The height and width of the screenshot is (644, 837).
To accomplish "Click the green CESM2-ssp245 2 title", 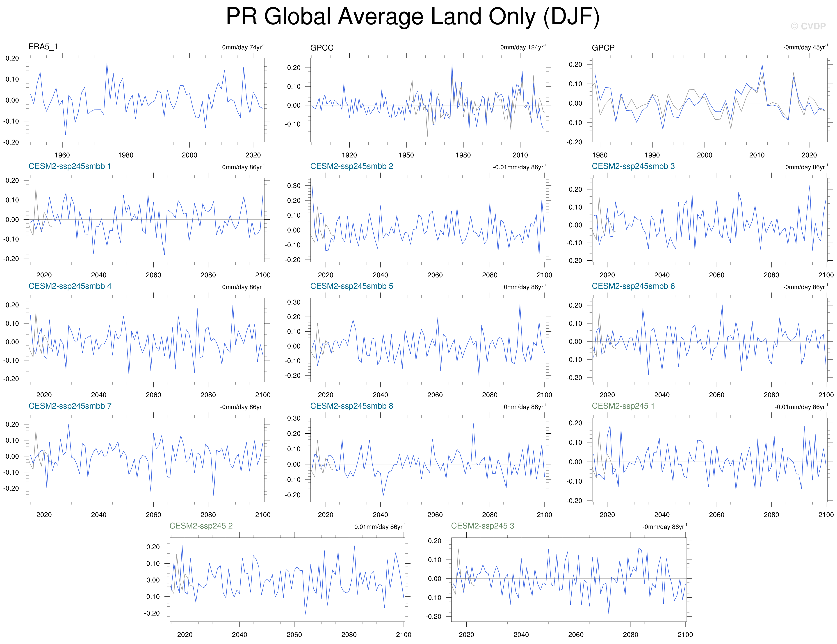I will (x=201, y=526).
